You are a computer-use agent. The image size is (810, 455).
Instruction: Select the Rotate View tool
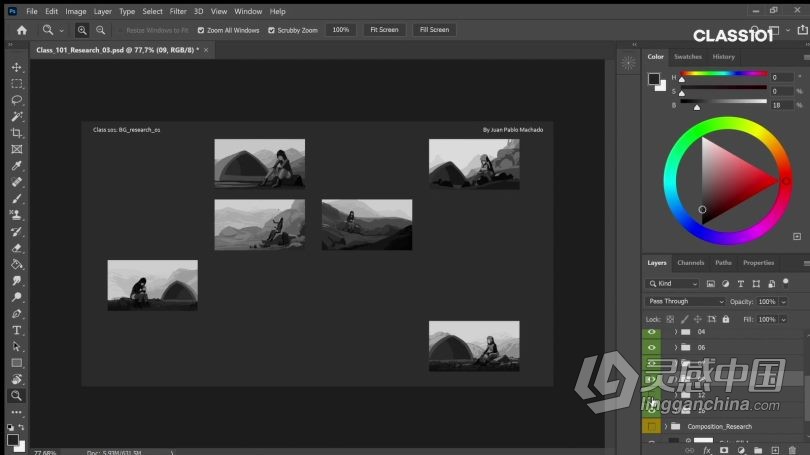tap(17, 379)
